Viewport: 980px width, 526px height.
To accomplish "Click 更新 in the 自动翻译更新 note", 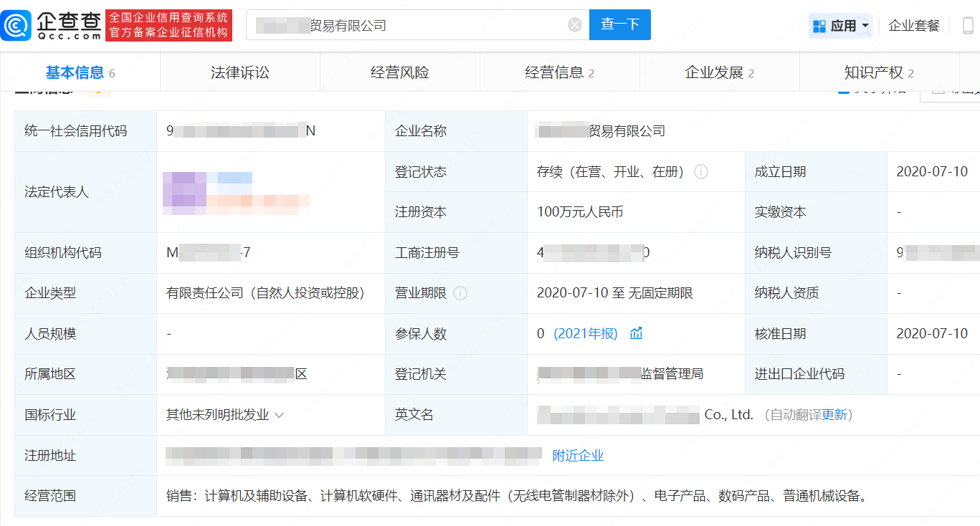I will [x=834, y=415].
